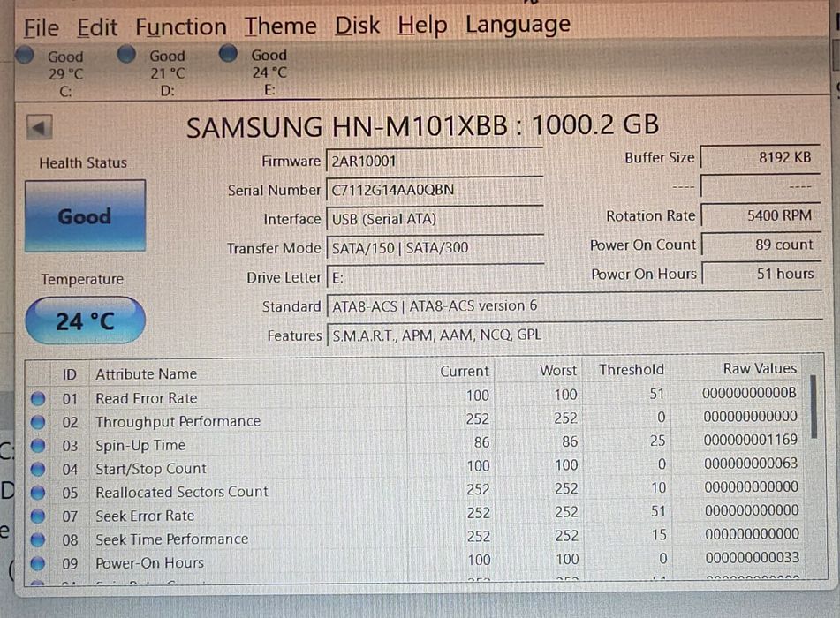Image resolution: width=840 pixels, height=618 pixels.
Task: Click the status dot of Throughput Performance
Action: pyautogui.click(x=37, y=422)
